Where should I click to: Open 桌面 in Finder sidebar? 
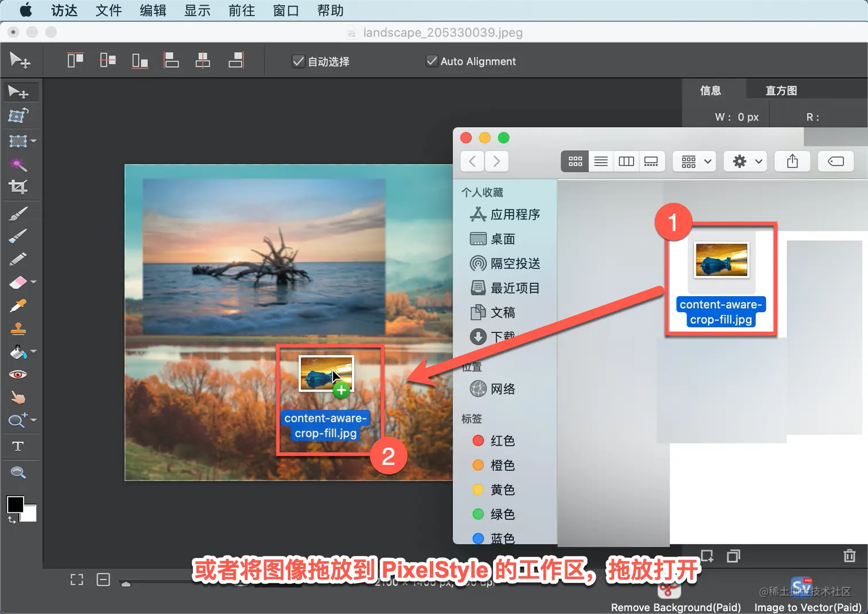coord(493,239)
